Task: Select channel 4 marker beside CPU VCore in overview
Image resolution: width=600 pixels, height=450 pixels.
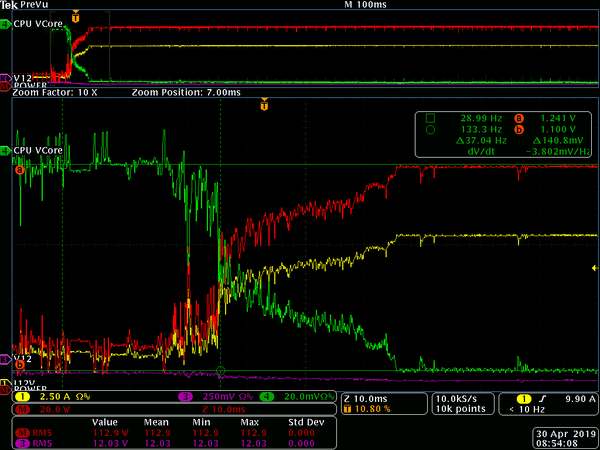Action: tap(5, 24)
